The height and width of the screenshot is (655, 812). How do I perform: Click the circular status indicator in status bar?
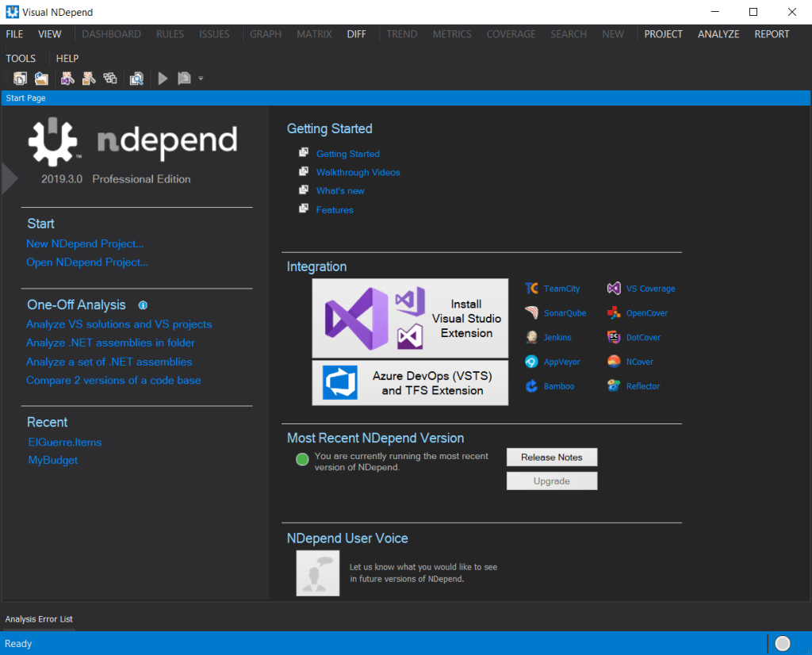[x=783, y=643]
